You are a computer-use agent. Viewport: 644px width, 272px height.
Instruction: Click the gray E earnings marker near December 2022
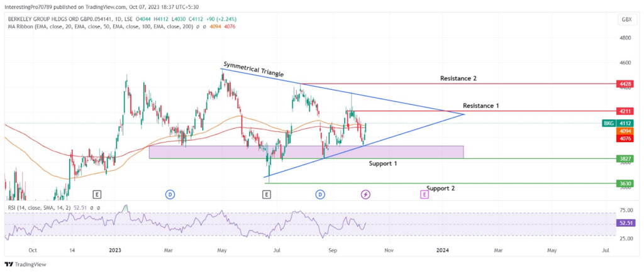point(97,195)
